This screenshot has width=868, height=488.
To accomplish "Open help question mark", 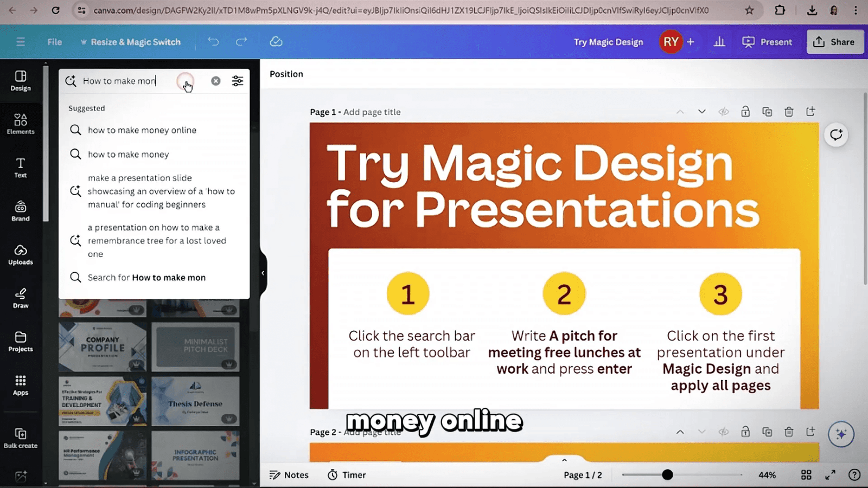I will 854,475.
